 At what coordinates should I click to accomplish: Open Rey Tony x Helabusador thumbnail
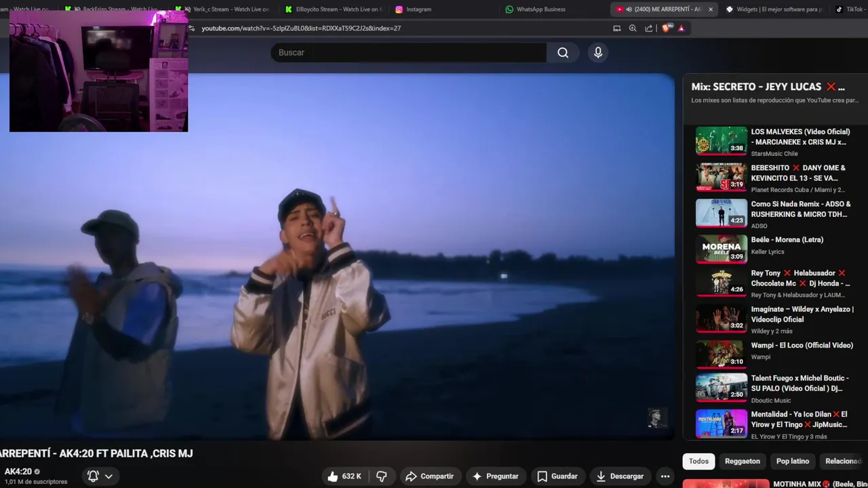(722, 281)
